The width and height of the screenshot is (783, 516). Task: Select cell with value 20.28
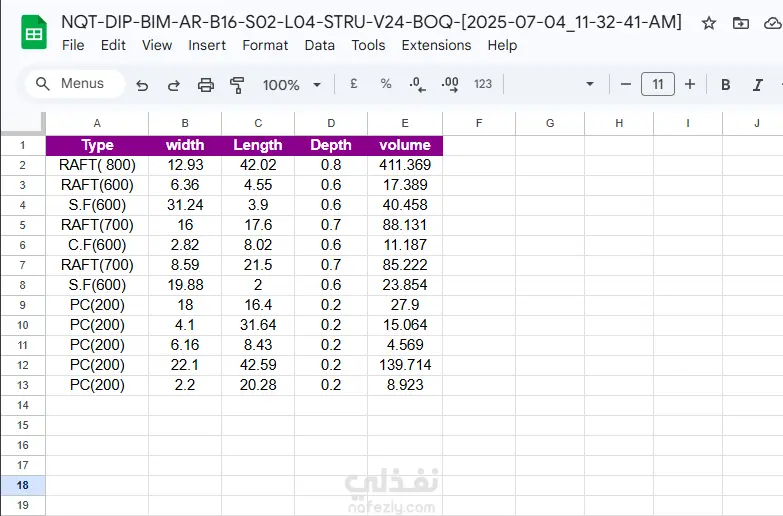258,385
